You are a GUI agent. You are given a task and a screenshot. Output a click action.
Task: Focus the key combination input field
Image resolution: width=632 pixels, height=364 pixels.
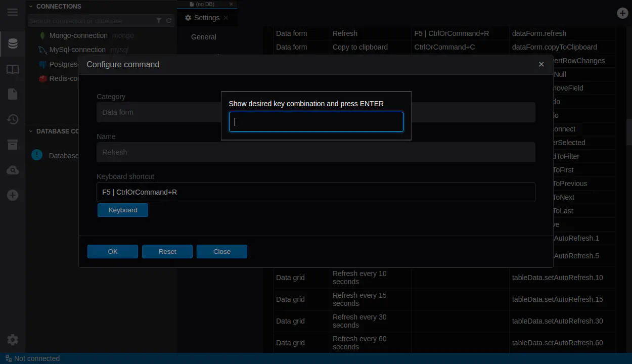[x=316, y=122]
